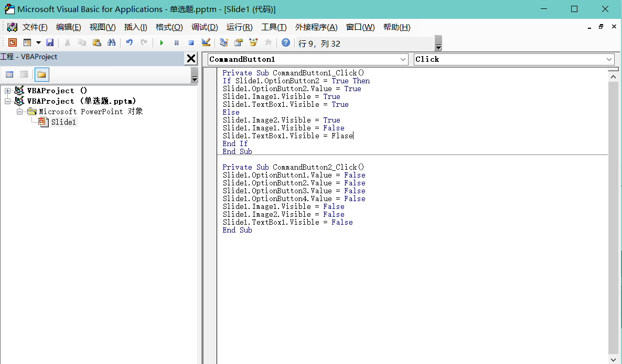Toggle Design Mode ruler icon
This screenshot has height=364, width=622.
coord(206,43)
